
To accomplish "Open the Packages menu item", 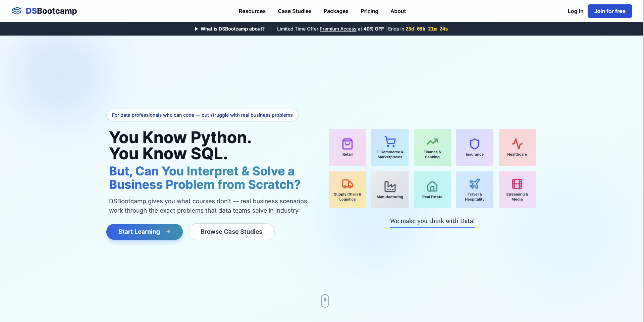I will coord(336,11).
